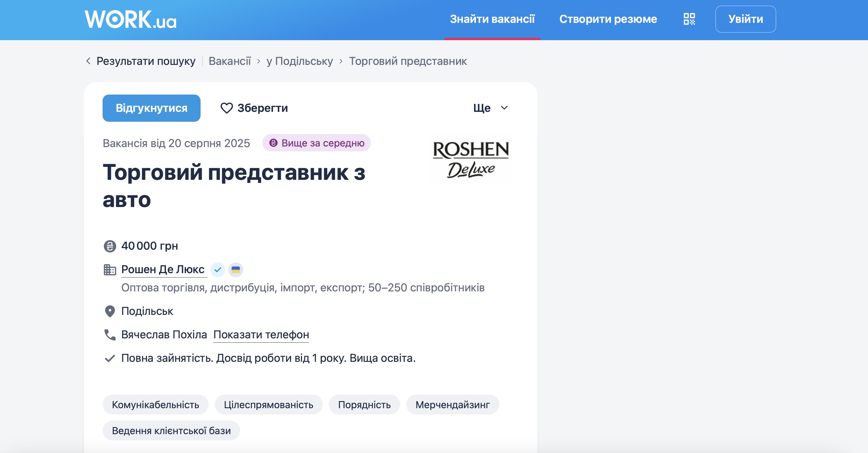Click the heart icon to save vacancy

pos(227,108)
